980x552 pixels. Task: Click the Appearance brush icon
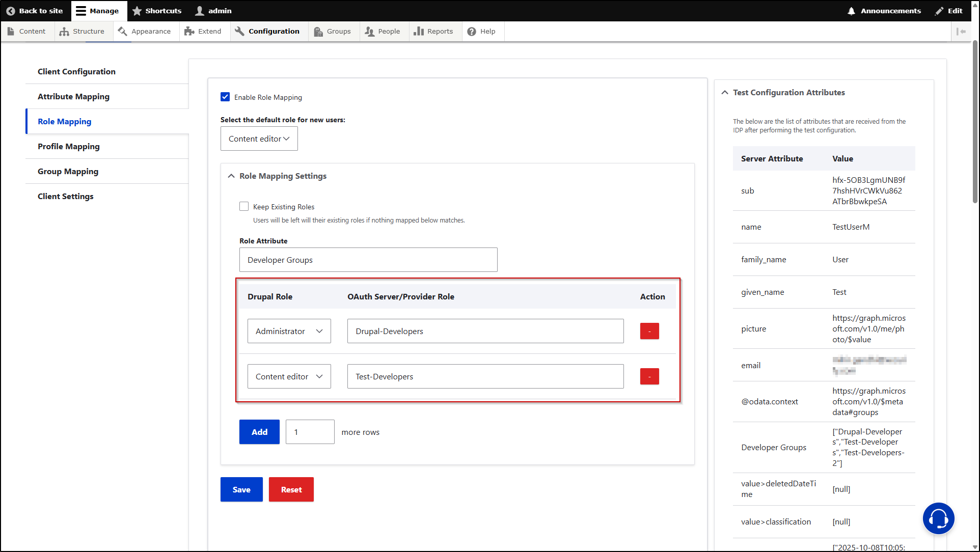[122, 31]
